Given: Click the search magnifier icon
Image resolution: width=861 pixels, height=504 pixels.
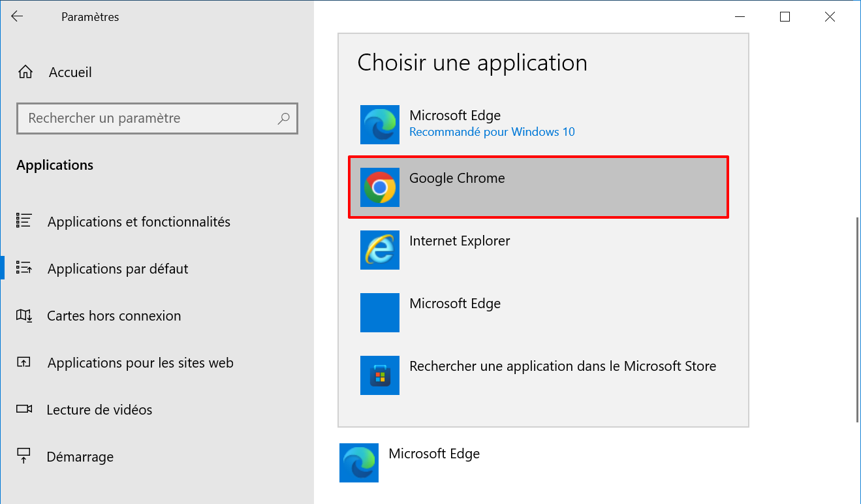Looking at the screenshot, I should pos(283,118).
